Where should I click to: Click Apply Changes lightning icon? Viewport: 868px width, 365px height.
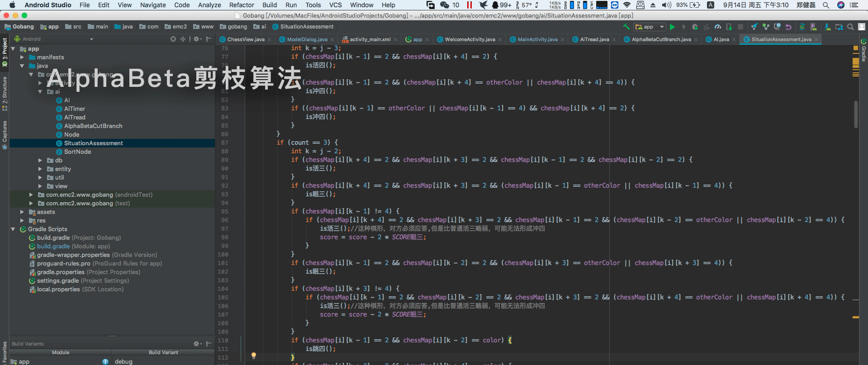(x=683, y=27)
